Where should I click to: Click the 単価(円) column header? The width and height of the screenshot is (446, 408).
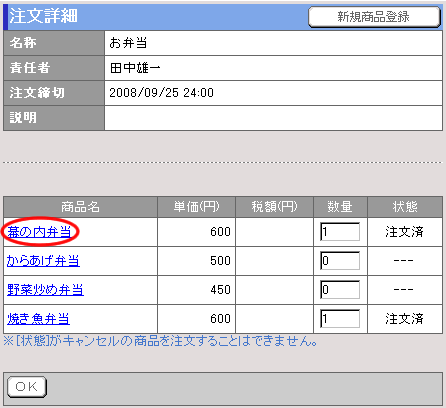point(196,207)
